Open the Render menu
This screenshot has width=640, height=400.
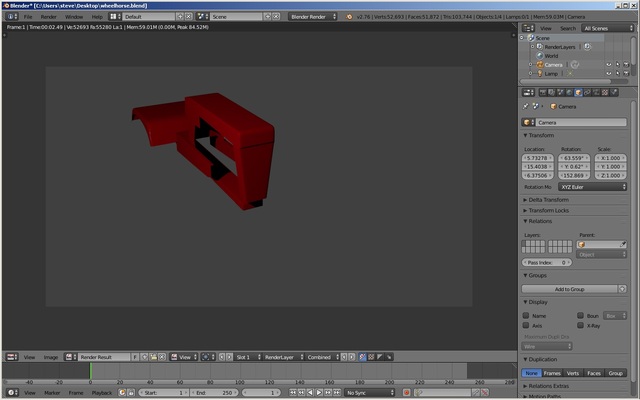[48, 17]
